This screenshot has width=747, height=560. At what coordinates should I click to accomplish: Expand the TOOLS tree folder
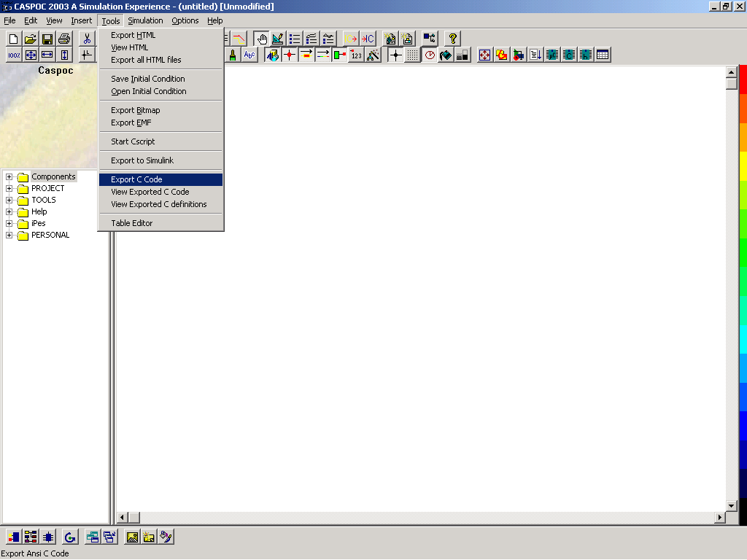click(x=9, y=200)
